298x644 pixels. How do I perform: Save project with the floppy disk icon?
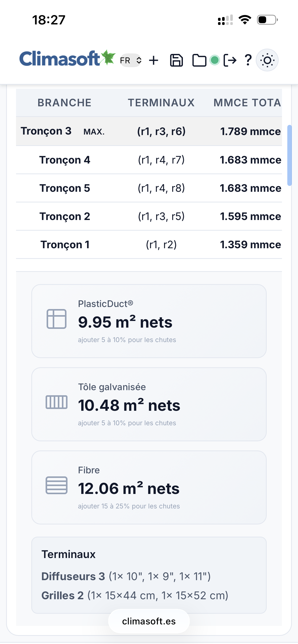[x=176, y=61]
